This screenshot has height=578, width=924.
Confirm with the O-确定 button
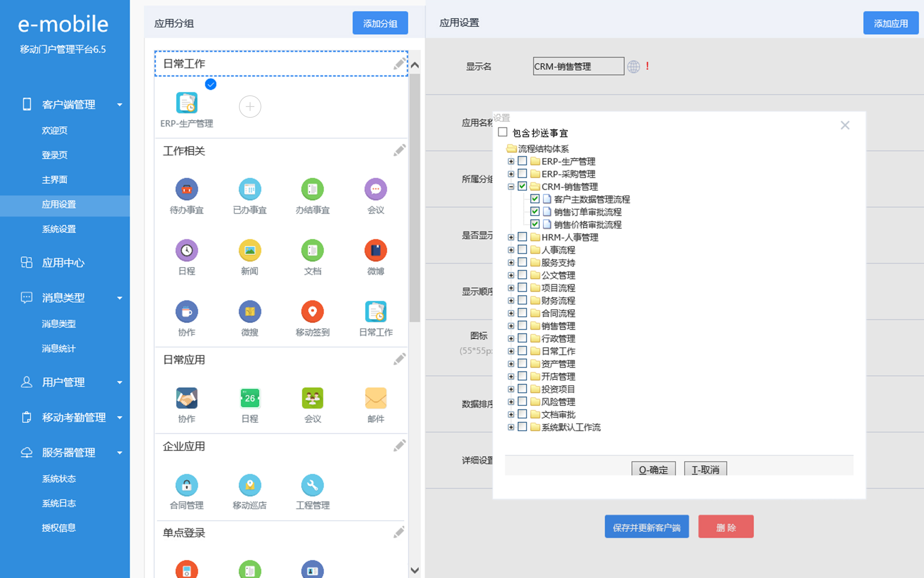[x=653, y=469]
